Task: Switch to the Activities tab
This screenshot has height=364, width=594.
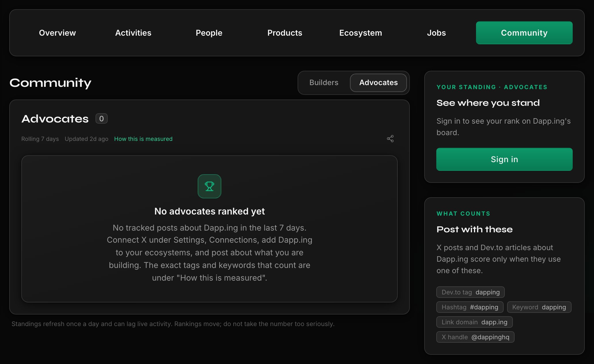Action: point(133,33)
